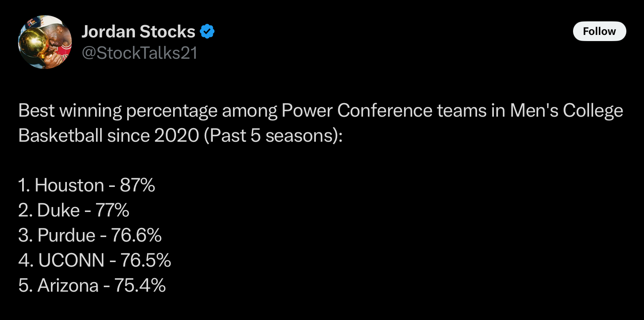Click the words "Men's College" in the tweet
Viewport: 644px width, 320px height.
566,111
